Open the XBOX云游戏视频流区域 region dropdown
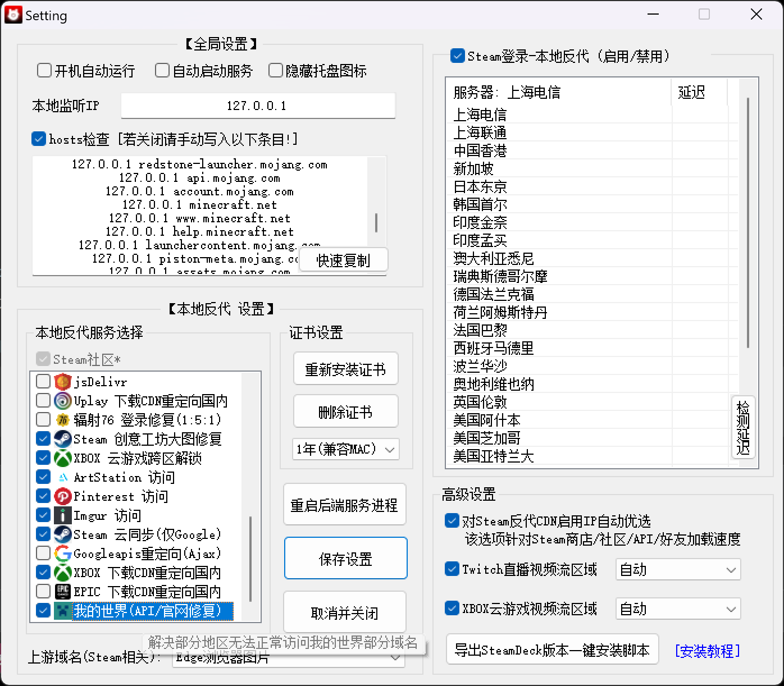The width and height of the screenshot is (784, 686). [678, 609]
